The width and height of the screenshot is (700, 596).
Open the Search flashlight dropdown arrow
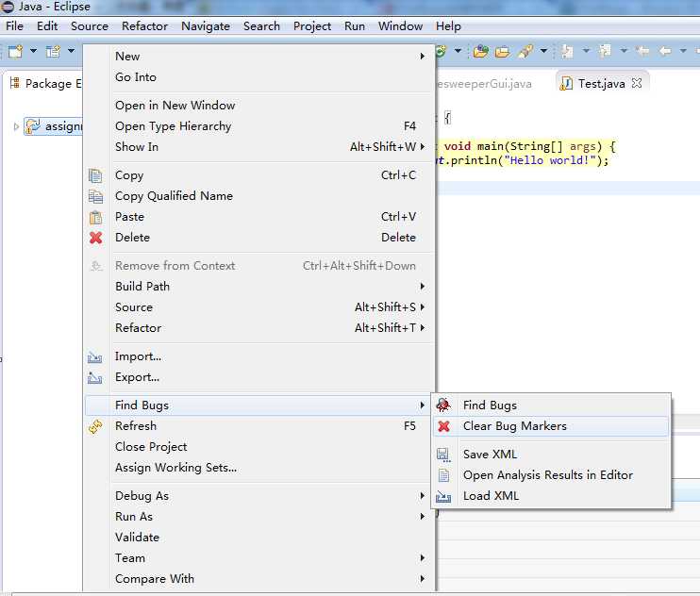[543, 51]
